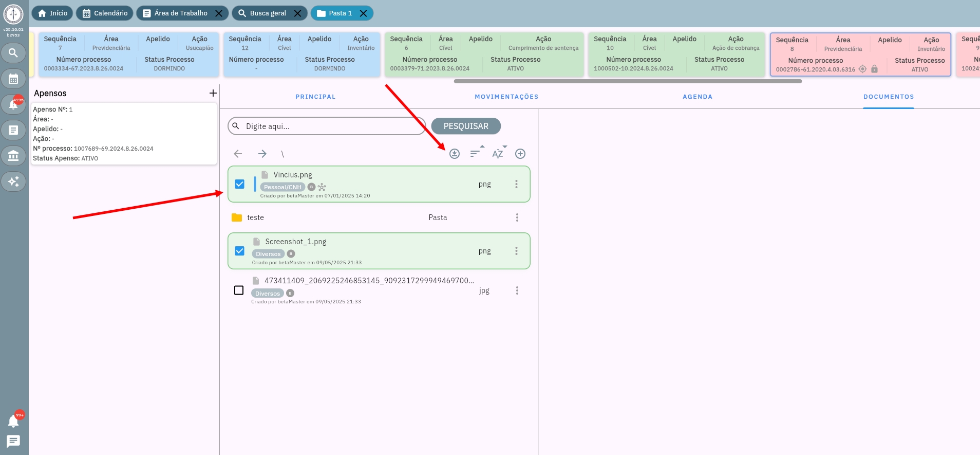The width and height of the screenshot is (980, 455).
Task: Open the AI sparkle icon in sidebar
Action: point(13,181)
